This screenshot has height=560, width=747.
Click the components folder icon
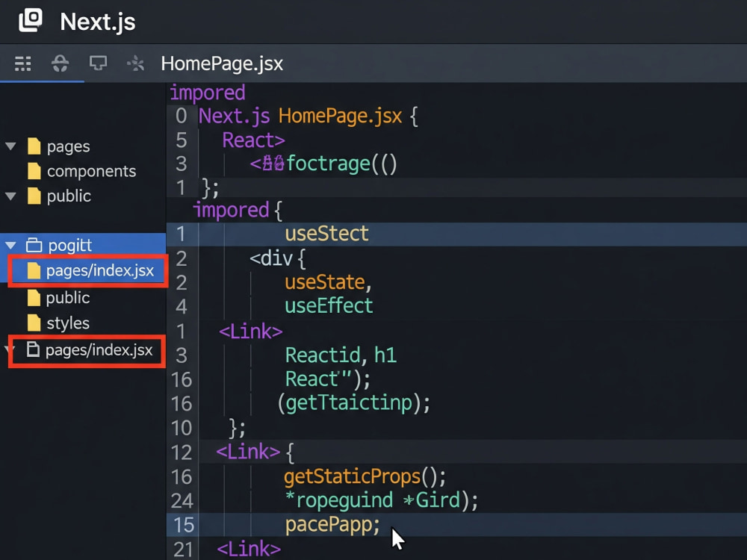[x=34, y=171]
